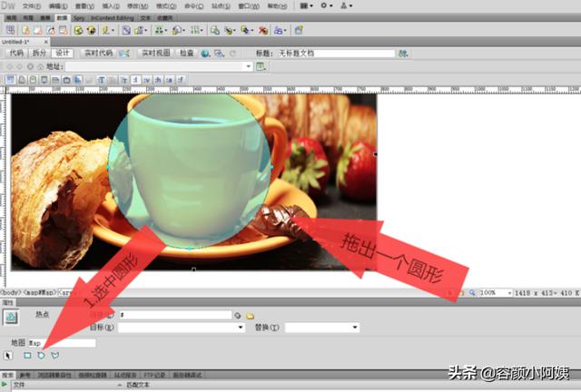
Task: Toggle the :h hover state rendering
Action: click(x=158, y=80)
